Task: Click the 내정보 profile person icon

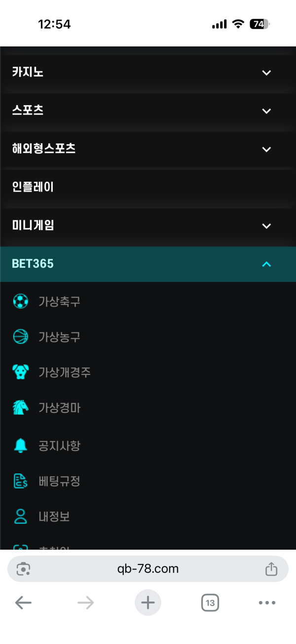Action: click(x=20, y=517)
